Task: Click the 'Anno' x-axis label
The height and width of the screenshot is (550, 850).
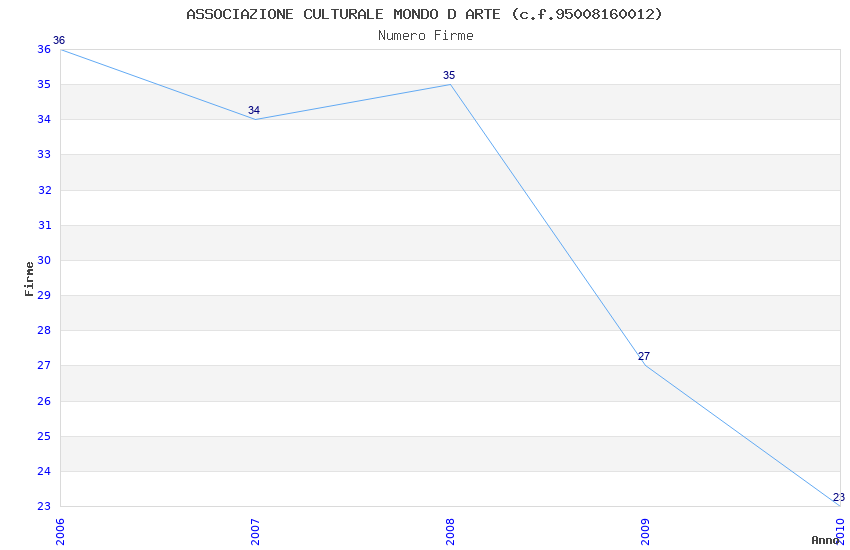Action: point(825,540)
